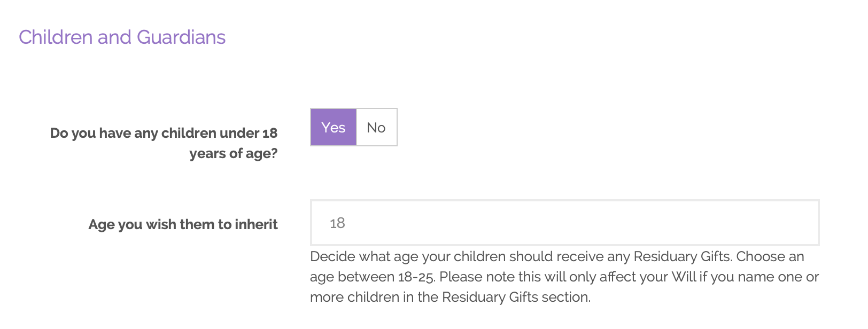The height and width of the screenshot is (329, 868).
Task: Select No for children under 18
Action: tap(376, 128)
